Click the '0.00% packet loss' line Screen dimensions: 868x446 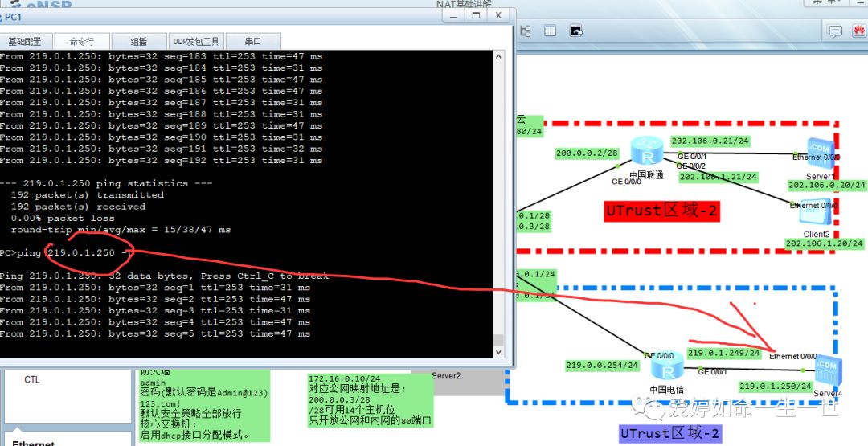[65, 218]
